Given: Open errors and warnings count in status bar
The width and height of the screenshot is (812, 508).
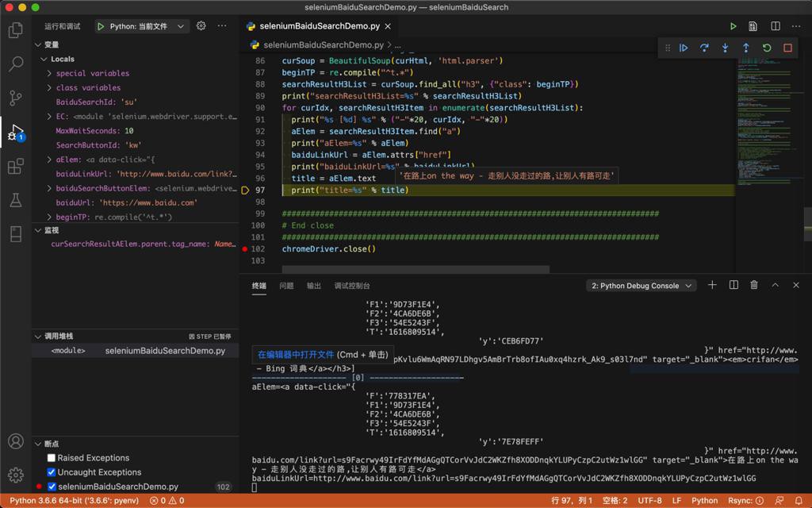Looking at the screenshot, I should pyautogui.click(x=167, y=501).
